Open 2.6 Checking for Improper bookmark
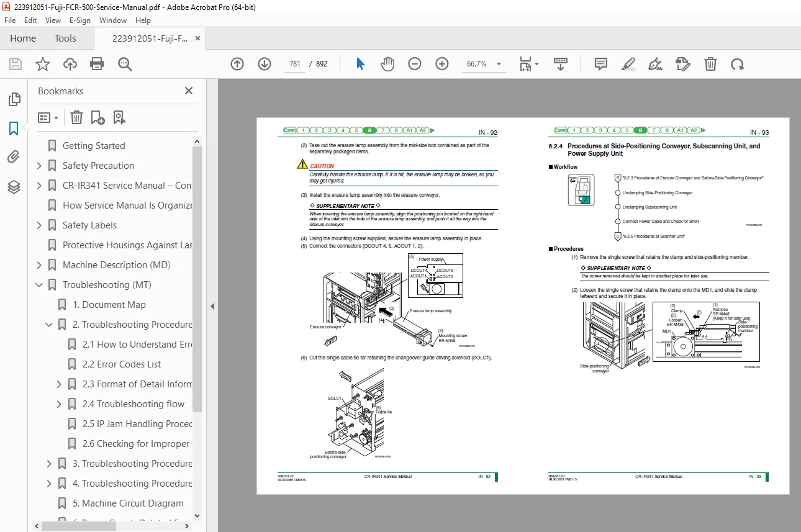This screenshot has width=801, height=532. coord(136,444)
